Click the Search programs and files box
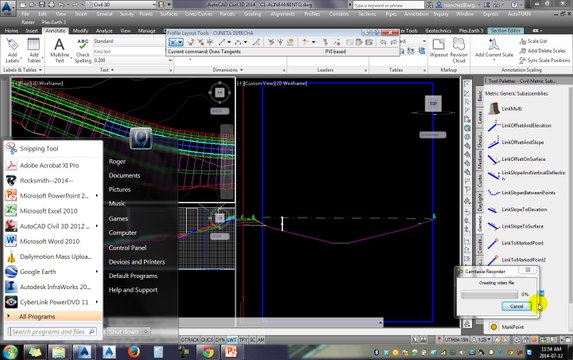This screenshot has height=360, width=573. click(52, 332)
